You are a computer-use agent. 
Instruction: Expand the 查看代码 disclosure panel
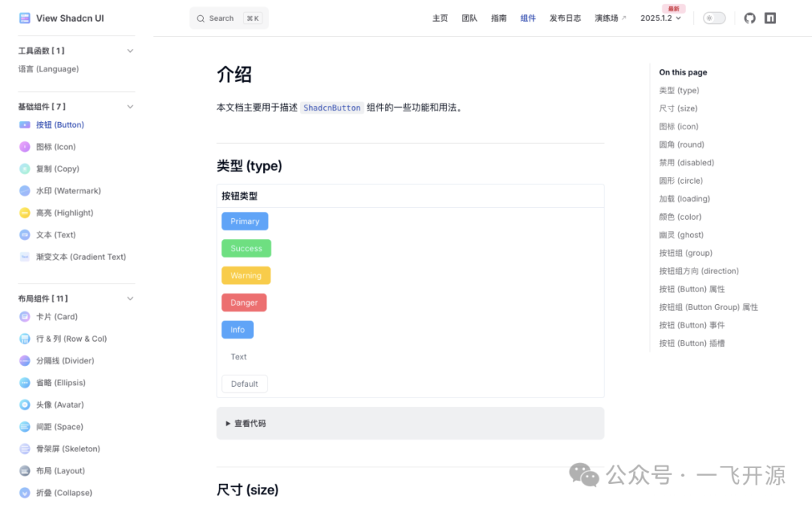tap(411, 424)
